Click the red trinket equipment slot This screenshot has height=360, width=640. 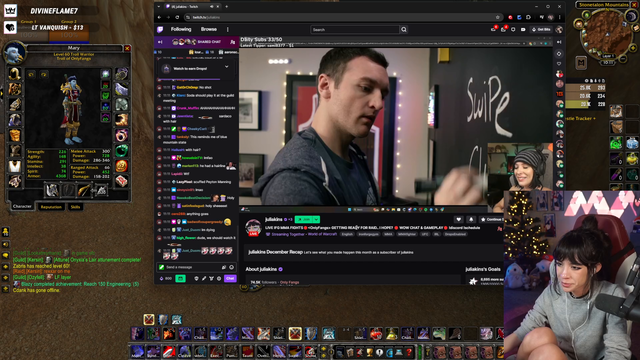coord(122,166)
